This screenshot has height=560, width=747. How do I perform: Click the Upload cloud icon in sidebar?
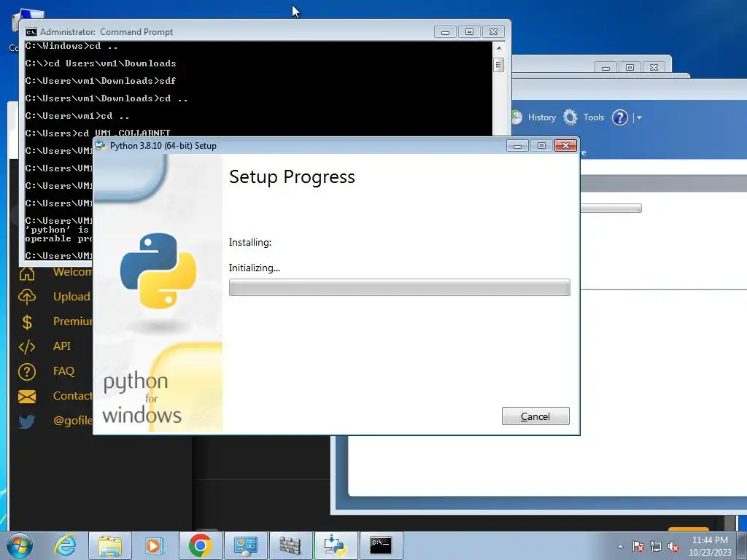27,297
